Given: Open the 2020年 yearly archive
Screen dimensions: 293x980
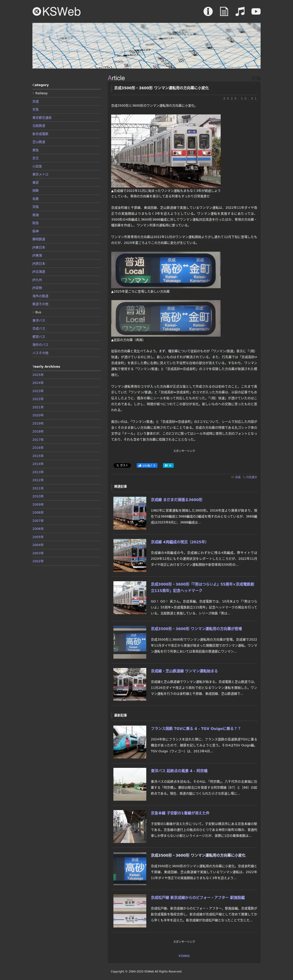Looking at the screenshot, I should tap(38, 415).
